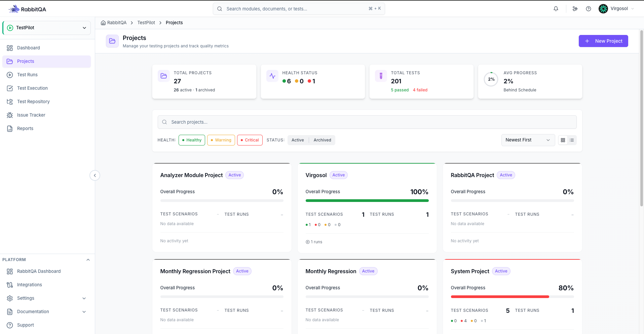
Task: Click the home icon in breadcrumb
Action: tap(103, 23)
